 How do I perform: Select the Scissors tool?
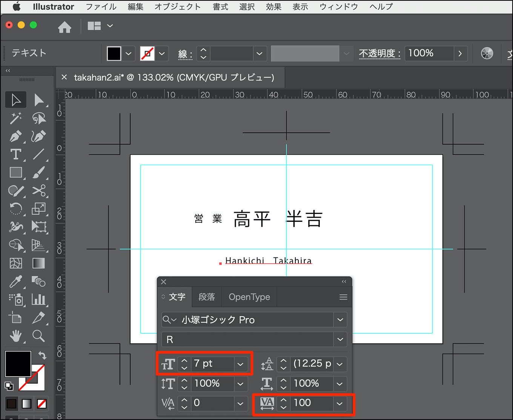(38, 191)
